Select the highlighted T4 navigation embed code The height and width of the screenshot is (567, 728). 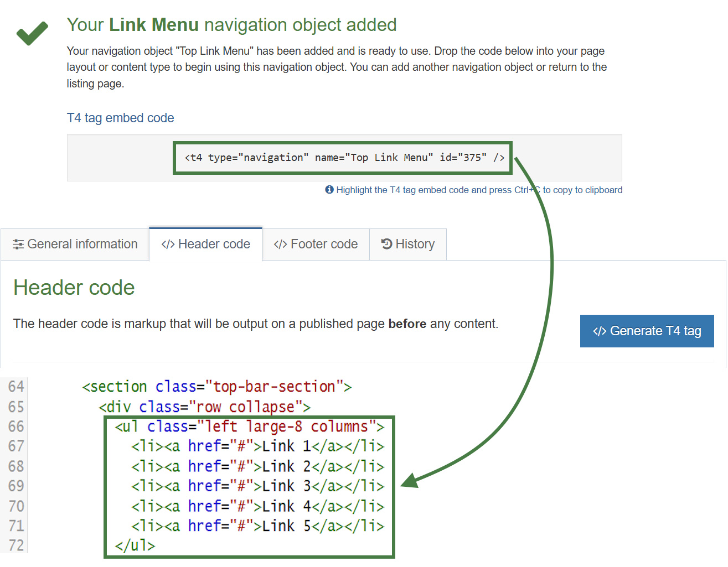coord(343,157)
